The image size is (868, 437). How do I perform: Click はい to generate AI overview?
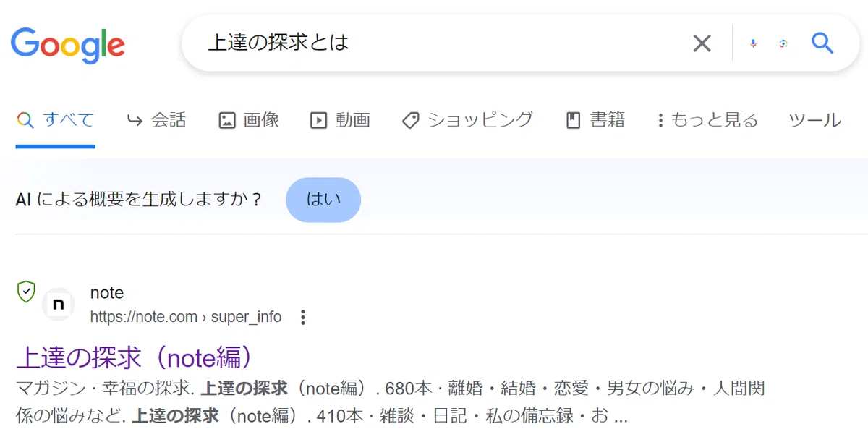[323, 200]
